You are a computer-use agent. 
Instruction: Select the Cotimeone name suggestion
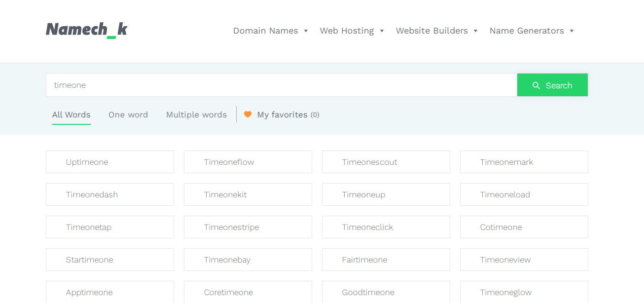point(524,227)
